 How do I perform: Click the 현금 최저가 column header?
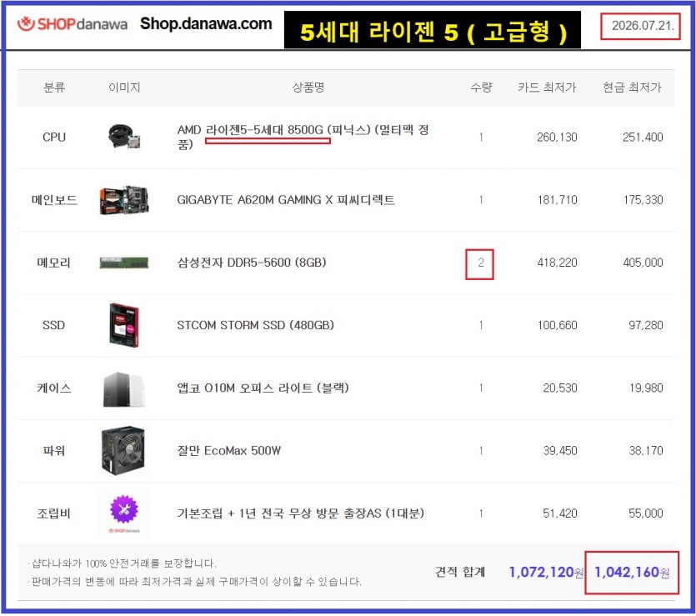(x=632, y=87)
